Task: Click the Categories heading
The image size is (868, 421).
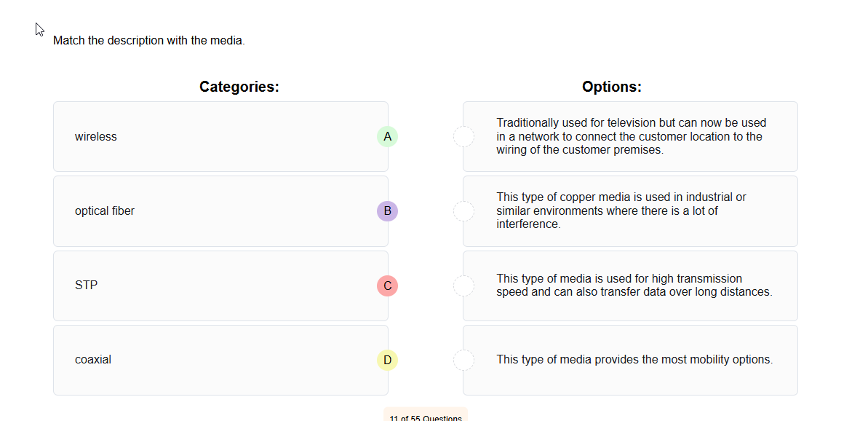Action: [x=239, y=87]
